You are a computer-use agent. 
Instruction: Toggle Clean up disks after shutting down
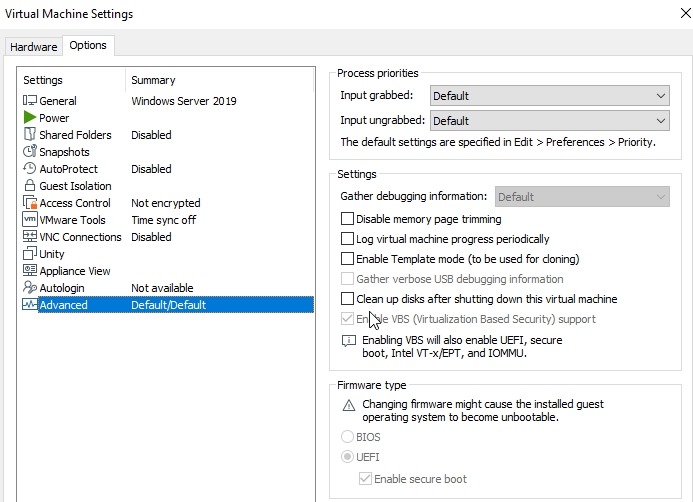(348, 299)
